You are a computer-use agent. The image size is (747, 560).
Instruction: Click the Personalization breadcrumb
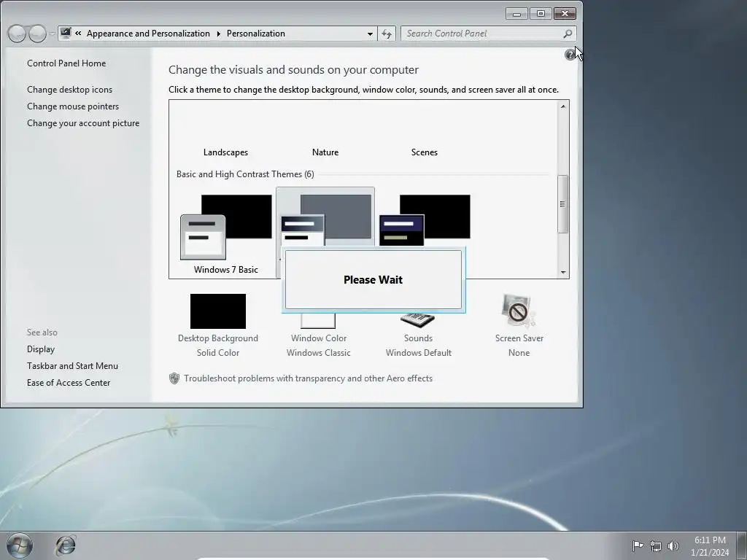click(x=256, y=34)
